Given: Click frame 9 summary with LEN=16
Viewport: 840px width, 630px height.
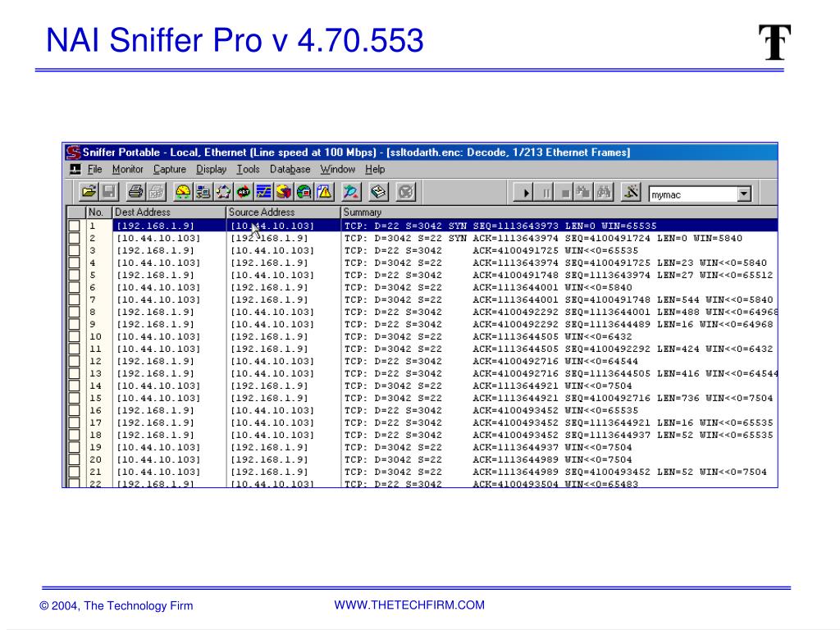Looking at the screenshot, I should [x=559, y=325].
